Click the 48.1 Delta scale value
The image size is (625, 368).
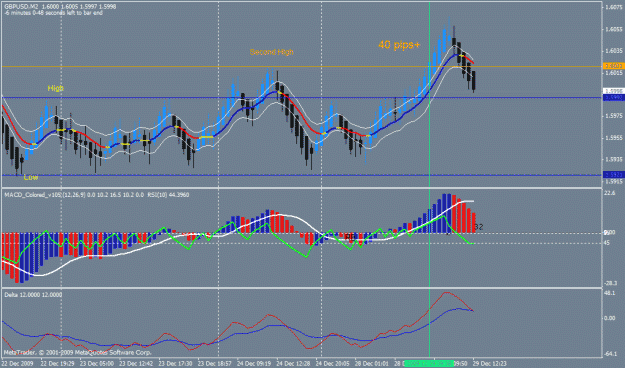click(610, 293)
